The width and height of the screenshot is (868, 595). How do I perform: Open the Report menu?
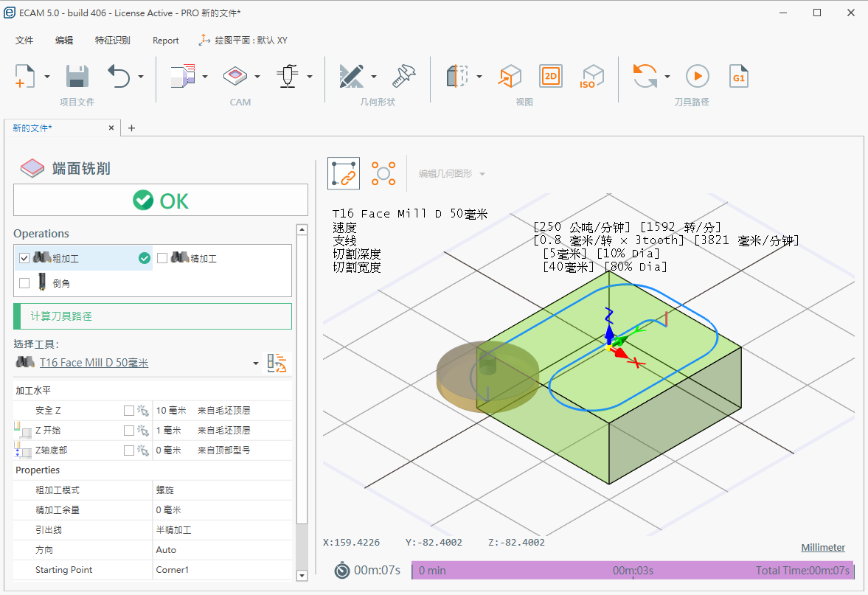tap(165, 41)
